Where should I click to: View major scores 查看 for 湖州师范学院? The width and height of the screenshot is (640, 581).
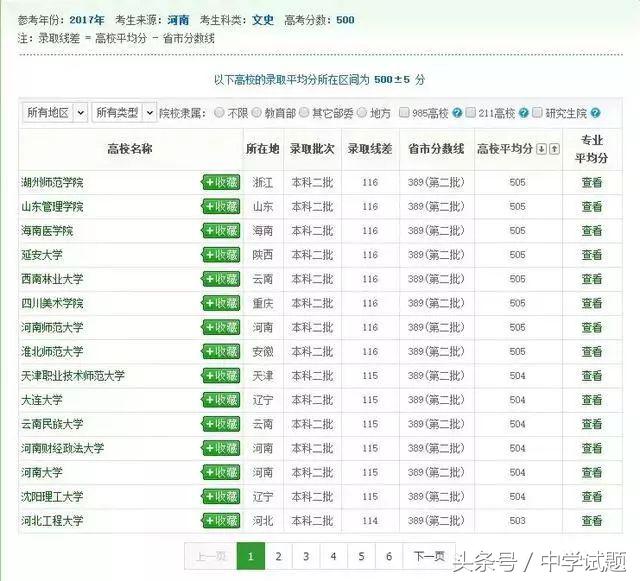(x=592, y=182)
